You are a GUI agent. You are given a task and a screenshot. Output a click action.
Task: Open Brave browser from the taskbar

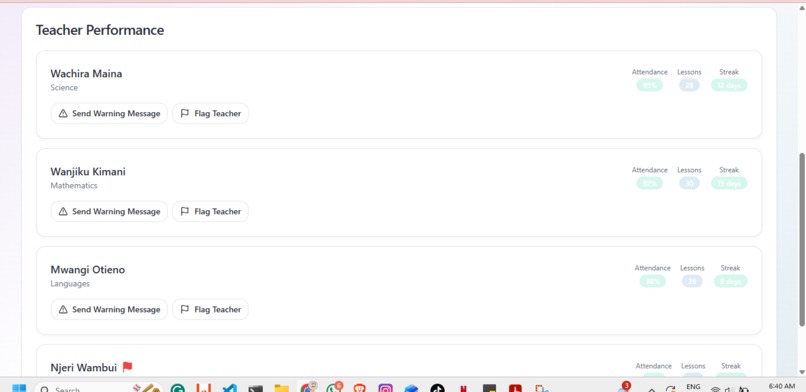(360, 389)
